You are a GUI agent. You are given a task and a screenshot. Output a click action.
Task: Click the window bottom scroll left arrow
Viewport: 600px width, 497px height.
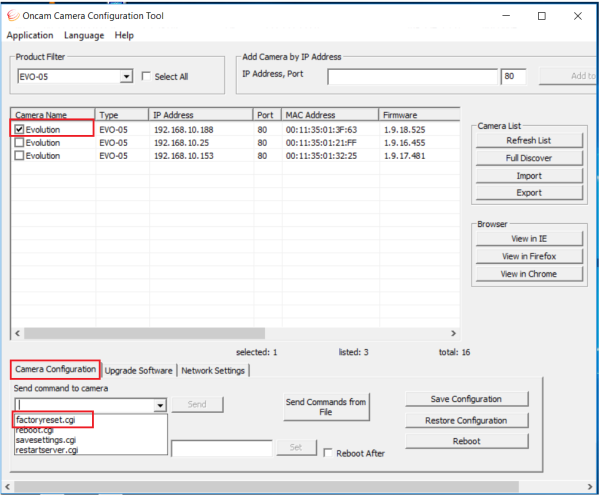(x=7, y=487)
